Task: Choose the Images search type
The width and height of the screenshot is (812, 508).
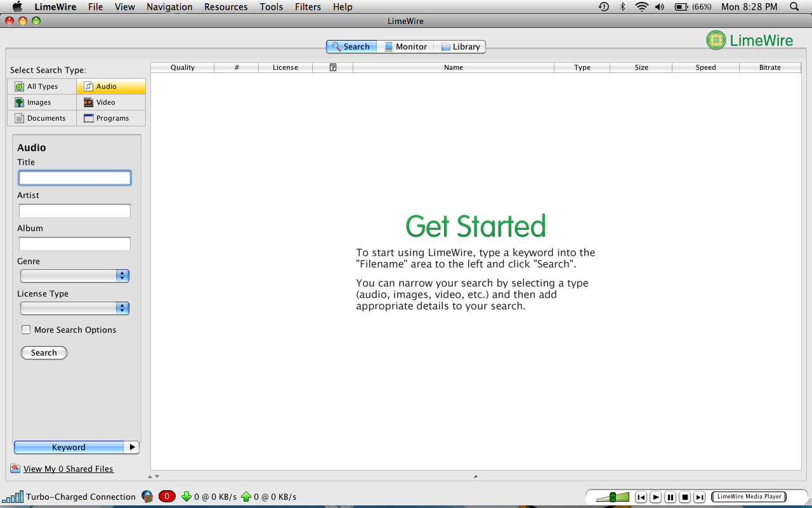Action: (x=42, y=102)
